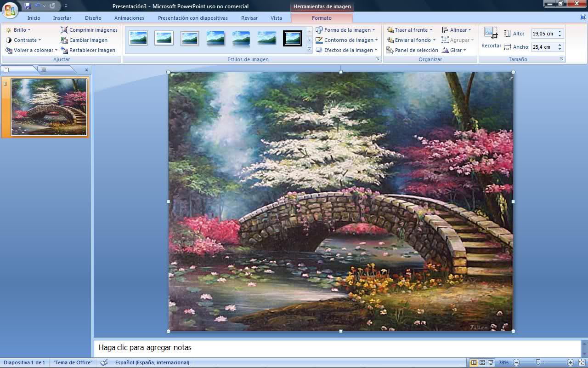588x368 pixels.
Task: Apply the first picture style thumbnail
Action: tap(138, 38)
